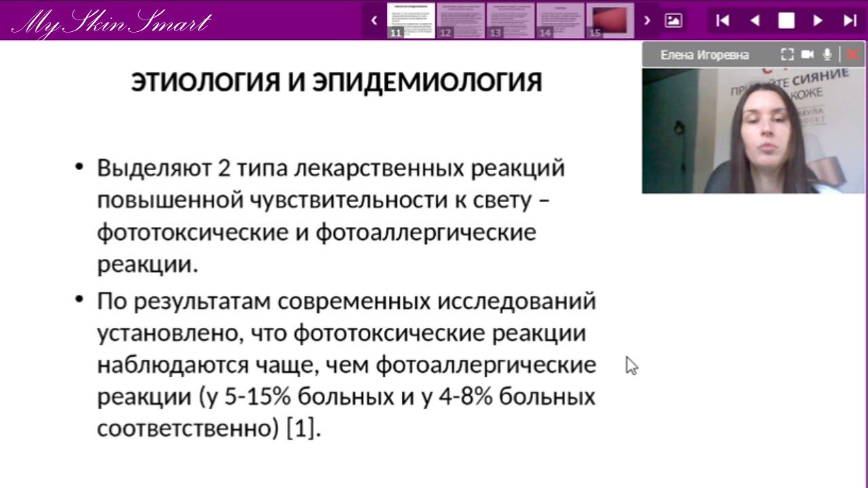This screenshot has height=488, width=868.
Task: Click the text 'Выделяют 2 типа лекарственных реакций'
Action: 331,167
